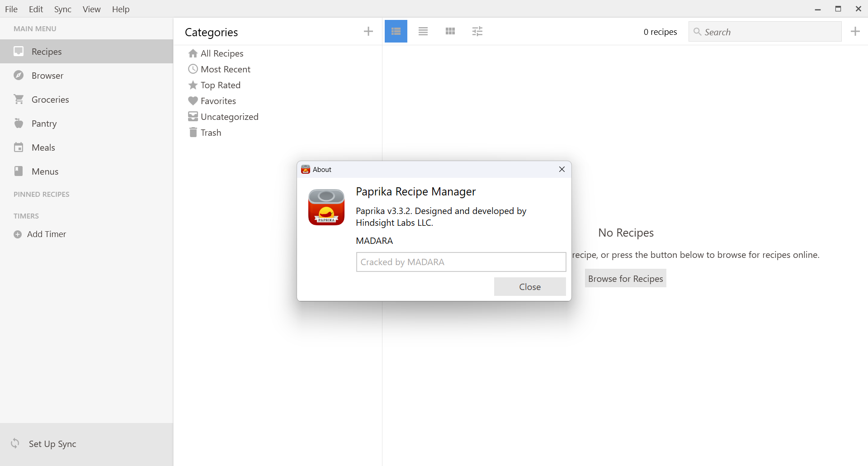868x466 pixels.
Task: Open the File menu
Action: click(x=11, y=9)
